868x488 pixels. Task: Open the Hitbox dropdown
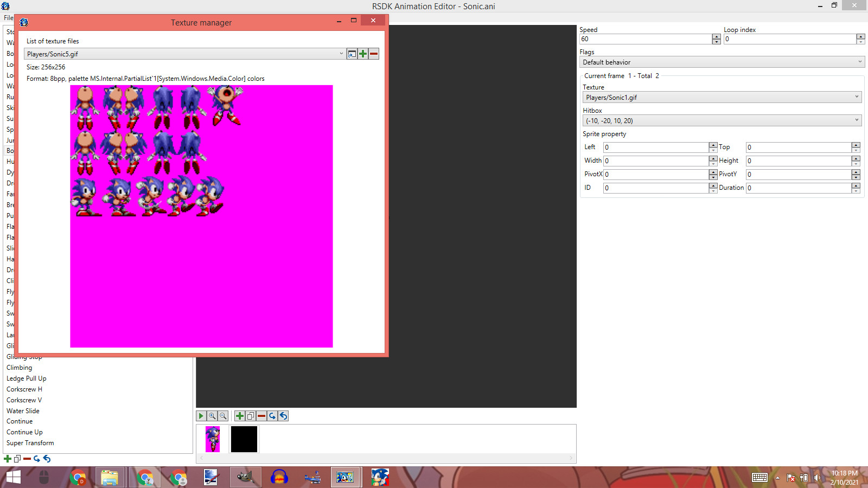[722, 120]
